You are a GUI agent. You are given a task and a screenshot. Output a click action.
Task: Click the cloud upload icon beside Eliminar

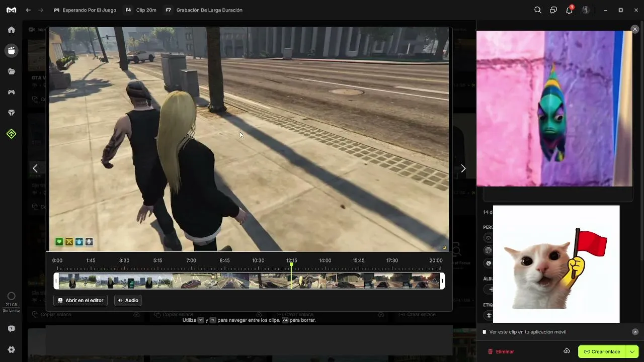[x=567, y=351]
